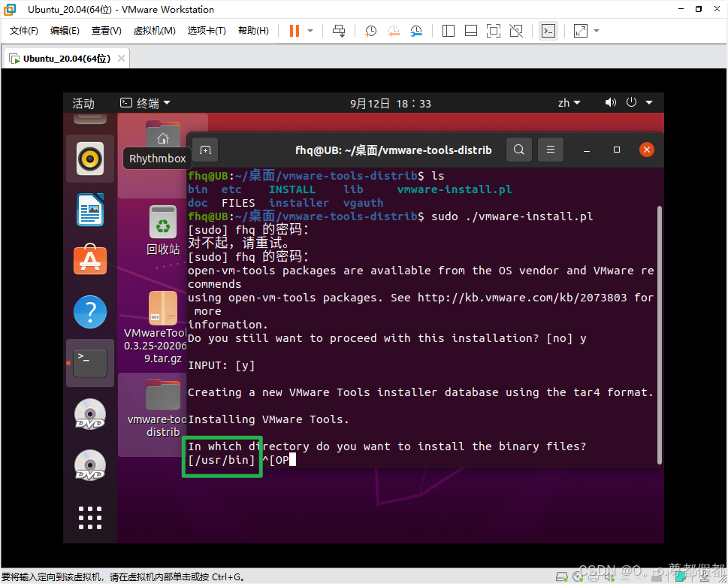Image resolution: width=728 pixels, height=584 pixels.
Task: Launch Rhythmbox from the dock
Action: pos(90,159)
